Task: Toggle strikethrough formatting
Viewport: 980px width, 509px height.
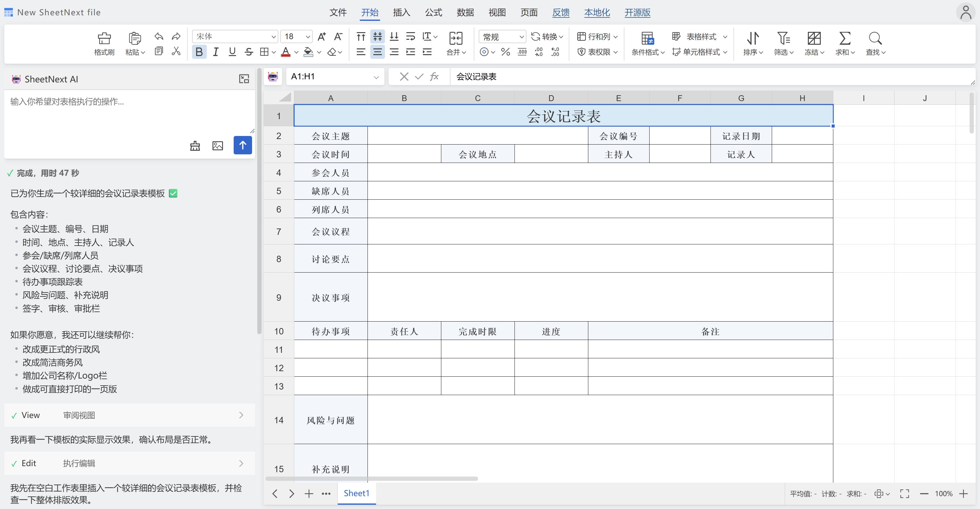Action: click(249, 52)
